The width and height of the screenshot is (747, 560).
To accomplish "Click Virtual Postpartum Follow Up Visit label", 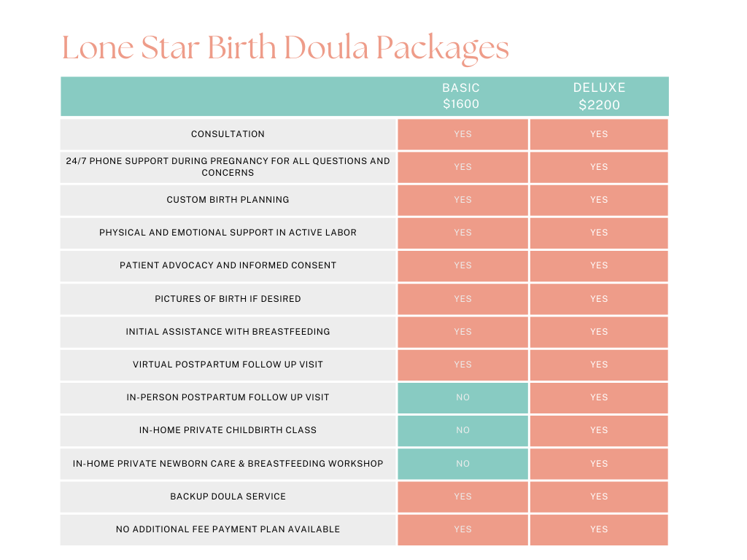I will pos(228,365).
